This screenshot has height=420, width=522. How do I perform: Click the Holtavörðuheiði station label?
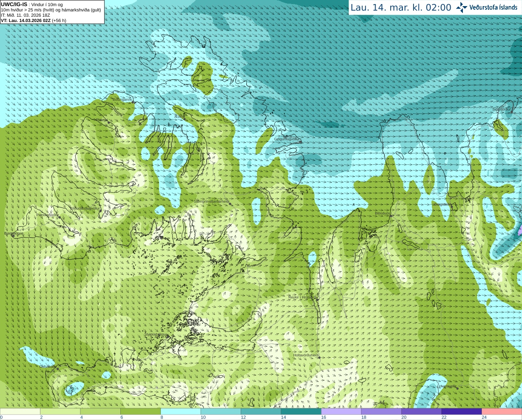pos(306,355)
